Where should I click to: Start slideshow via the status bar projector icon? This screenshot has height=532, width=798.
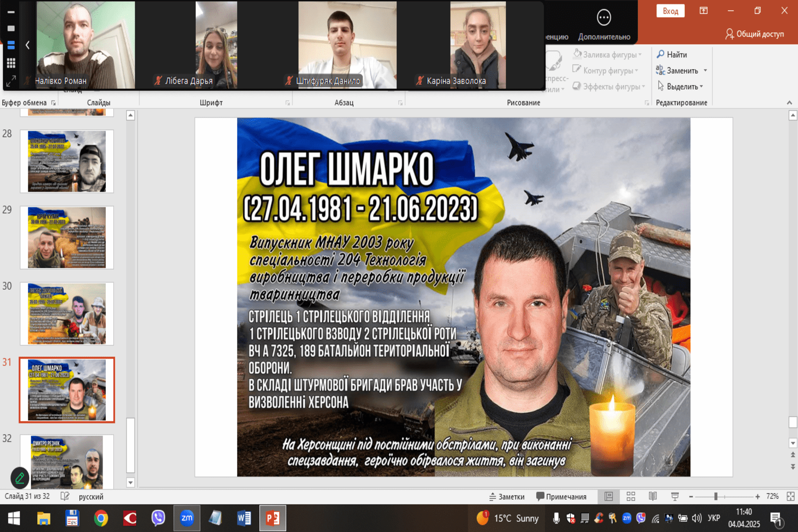[675, 496]
